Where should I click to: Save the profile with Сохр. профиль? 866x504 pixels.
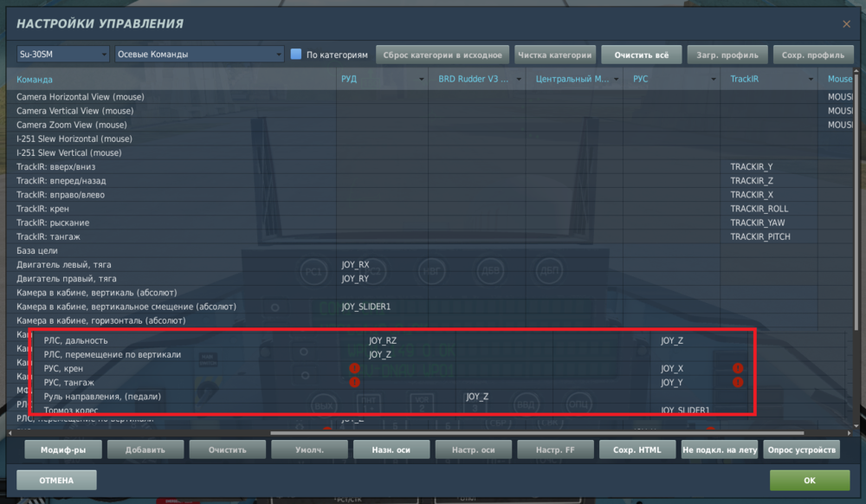pyautogui.click(x=813, y=55)
